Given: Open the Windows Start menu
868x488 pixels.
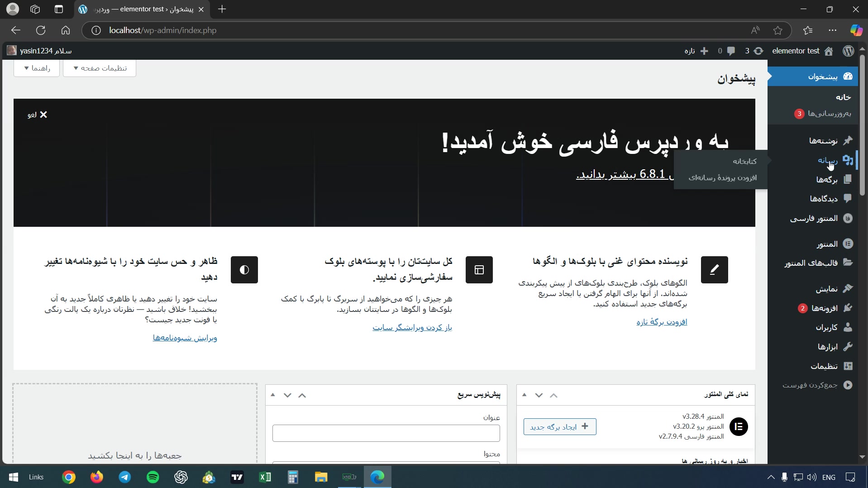Looking at the screenshot, I should pos(14,477).
